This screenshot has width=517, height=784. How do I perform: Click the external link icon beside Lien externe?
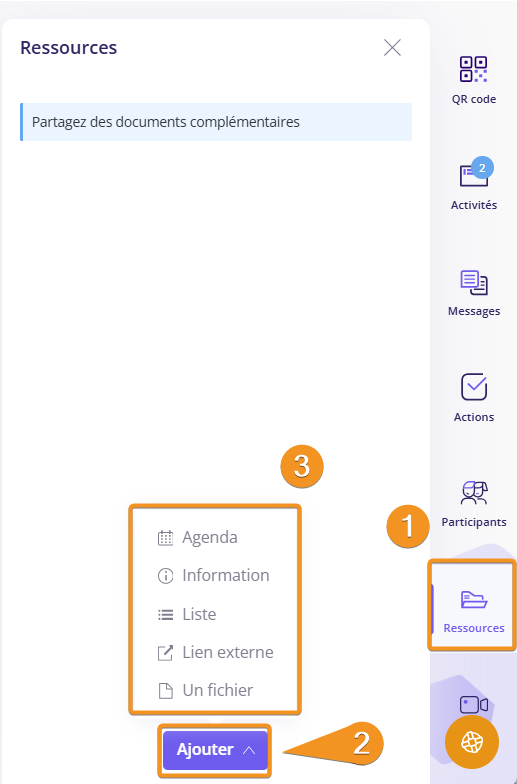coord(166,653)
